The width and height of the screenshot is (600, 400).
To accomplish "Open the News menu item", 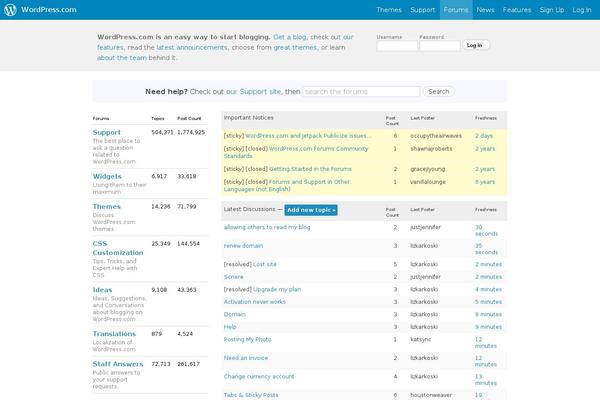I will click(x=485, y=10).
